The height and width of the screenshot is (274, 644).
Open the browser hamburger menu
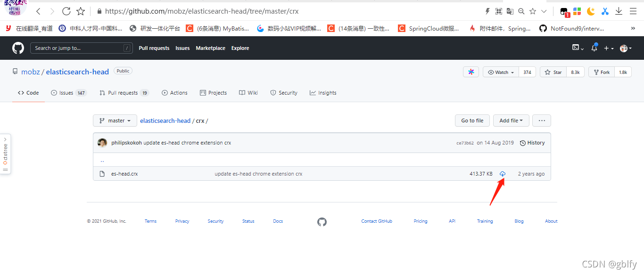[x=633, y=11]
